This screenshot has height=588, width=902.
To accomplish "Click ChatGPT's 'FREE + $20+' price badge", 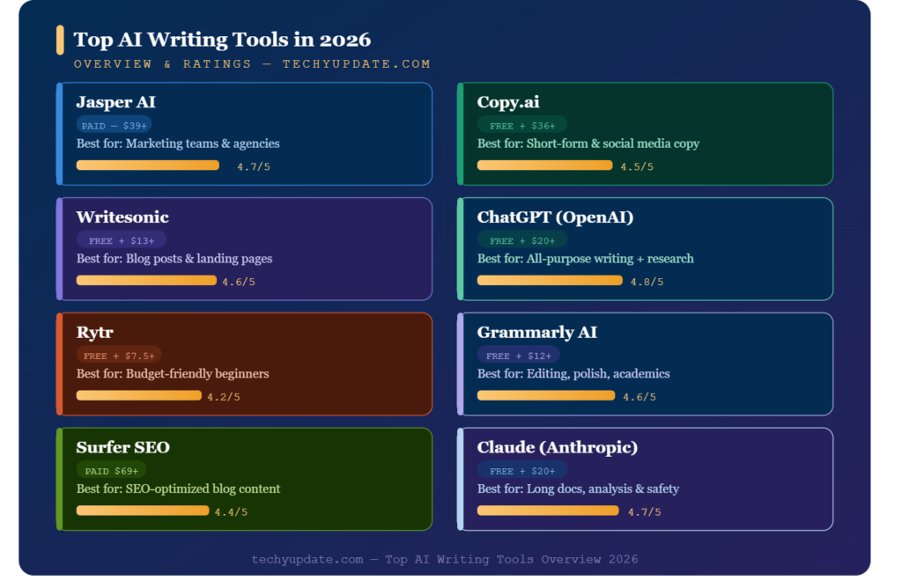I will point(522,240).
